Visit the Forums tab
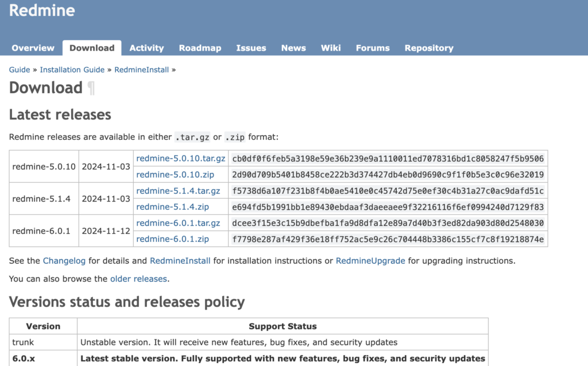This screenshot has width=588, height=366. click(372, 48)
